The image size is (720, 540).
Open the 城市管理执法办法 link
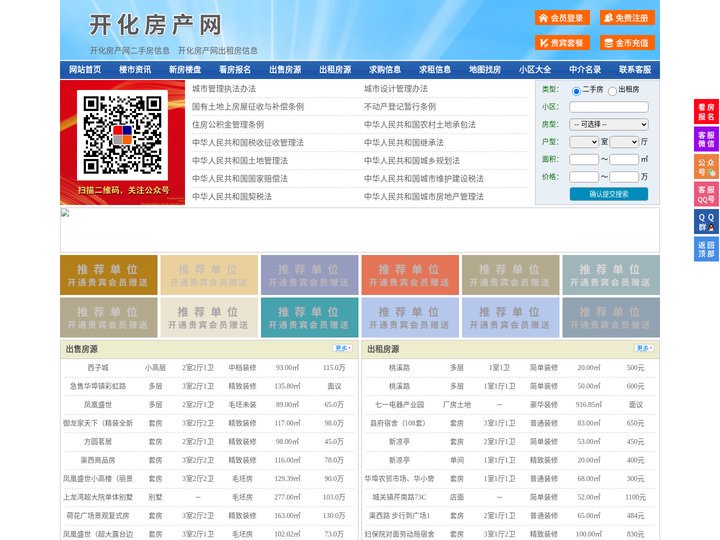click(x=224, y=89)
